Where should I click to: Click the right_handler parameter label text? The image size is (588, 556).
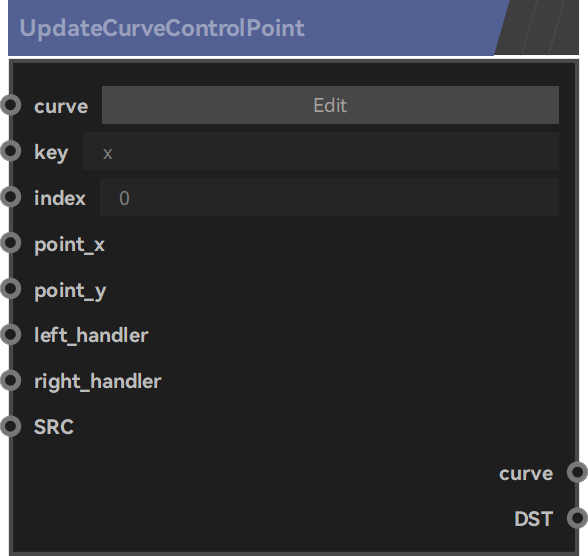(98, 381)
